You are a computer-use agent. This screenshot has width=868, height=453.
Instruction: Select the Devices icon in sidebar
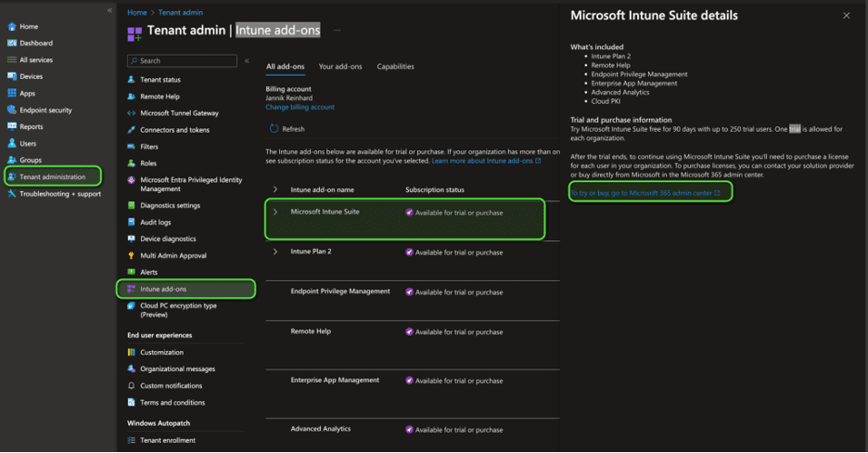coord(12,77)
